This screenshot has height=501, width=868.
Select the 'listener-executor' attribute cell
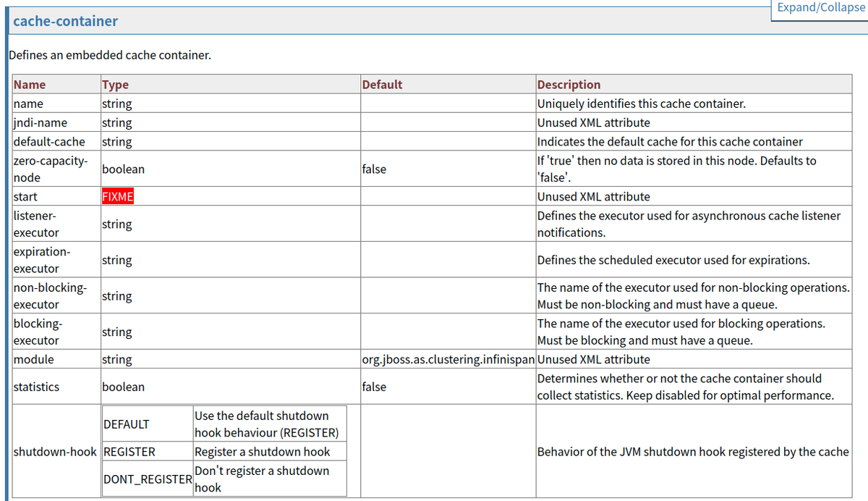pyautogui.click(x=56, y=224)
